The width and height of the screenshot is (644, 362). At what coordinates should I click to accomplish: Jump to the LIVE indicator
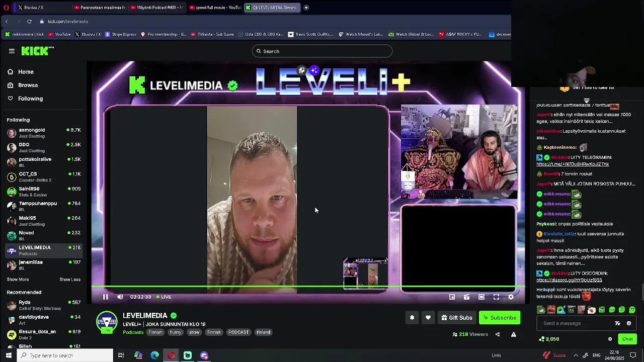point(164,297)
